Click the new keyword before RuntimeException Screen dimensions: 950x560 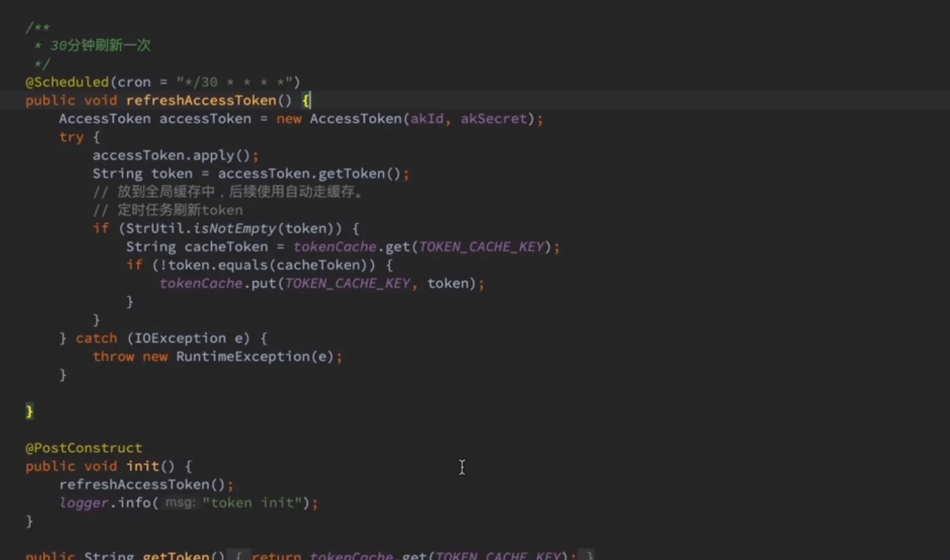pyautogui.click(x=155, y=357)
